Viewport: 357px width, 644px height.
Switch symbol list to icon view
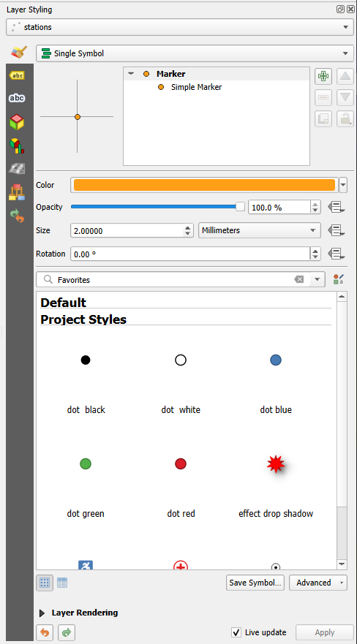click(x=45, y=583)
